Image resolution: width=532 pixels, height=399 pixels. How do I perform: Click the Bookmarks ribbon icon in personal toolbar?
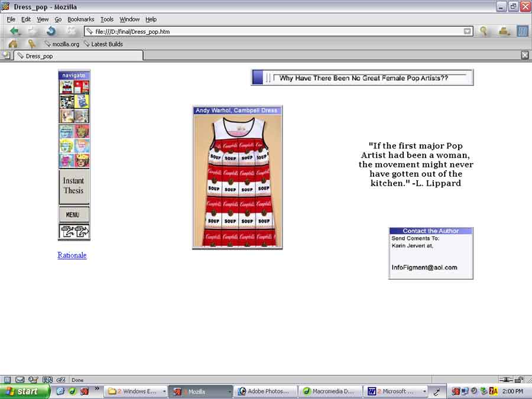pyautogui.click(x=31, y=44)
